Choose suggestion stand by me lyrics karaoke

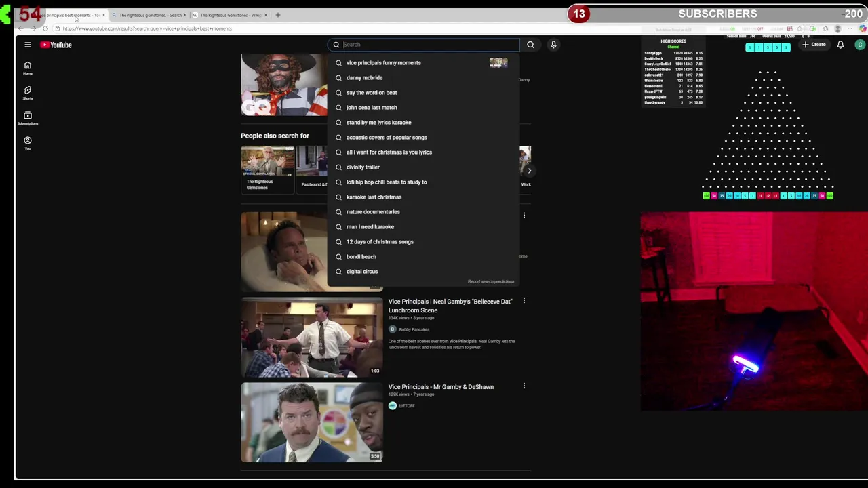(x=424, y=122)
